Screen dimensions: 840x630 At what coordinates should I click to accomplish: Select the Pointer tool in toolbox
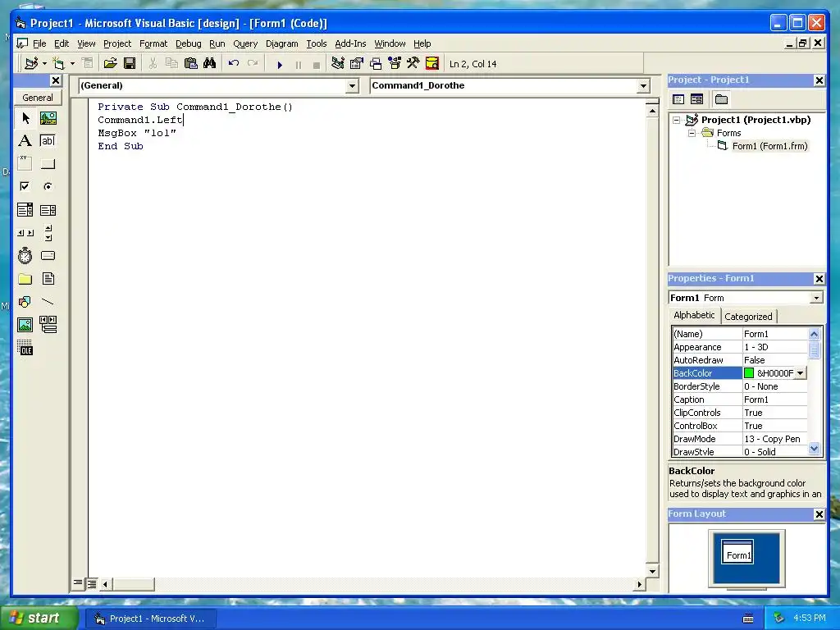(25, 118)
